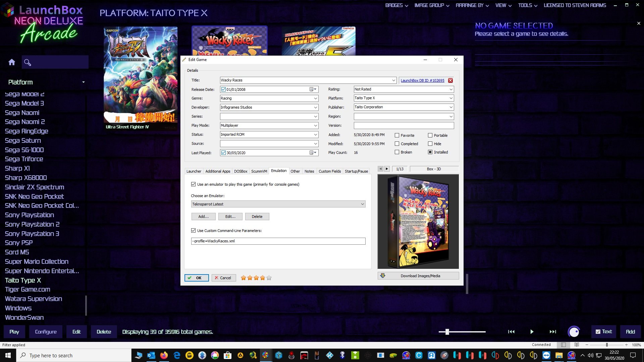The height and width of the screenshot is (362, 644).
Task: Play music in bottom player
Action: (x=532, y=332)
